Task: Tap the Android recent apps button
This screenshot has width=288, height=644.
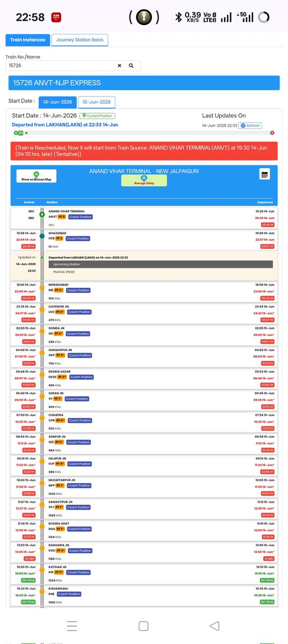Action: click(x=72, y=626)
